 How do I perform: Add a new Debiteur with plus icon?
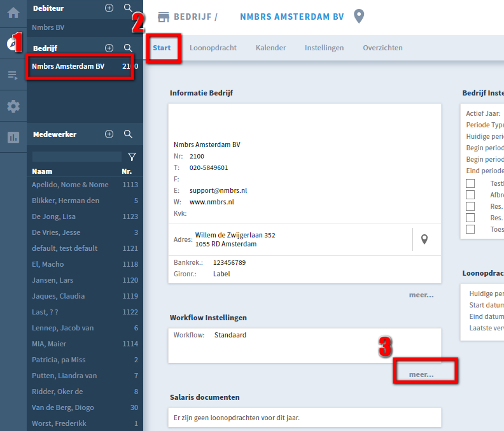[109, 8]
